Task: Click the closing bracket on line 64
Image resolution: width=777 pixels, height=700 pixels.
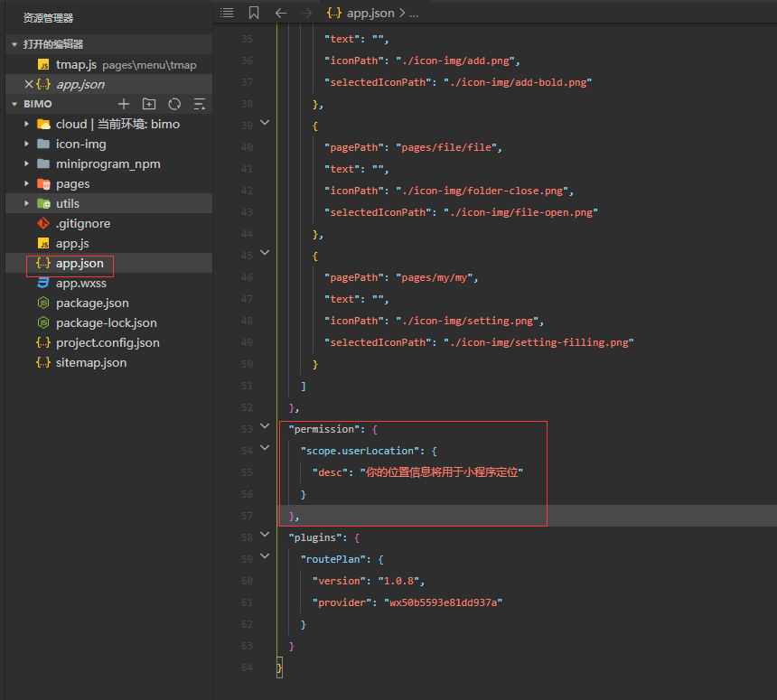Action: [279, 667]
